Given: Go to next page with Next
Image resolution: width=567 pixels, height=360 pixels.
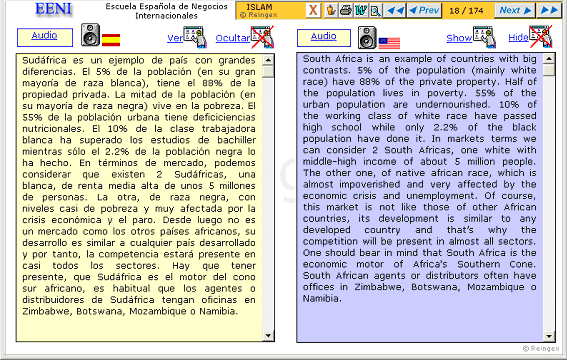Looking at the screenshot, I should point(516,10).
